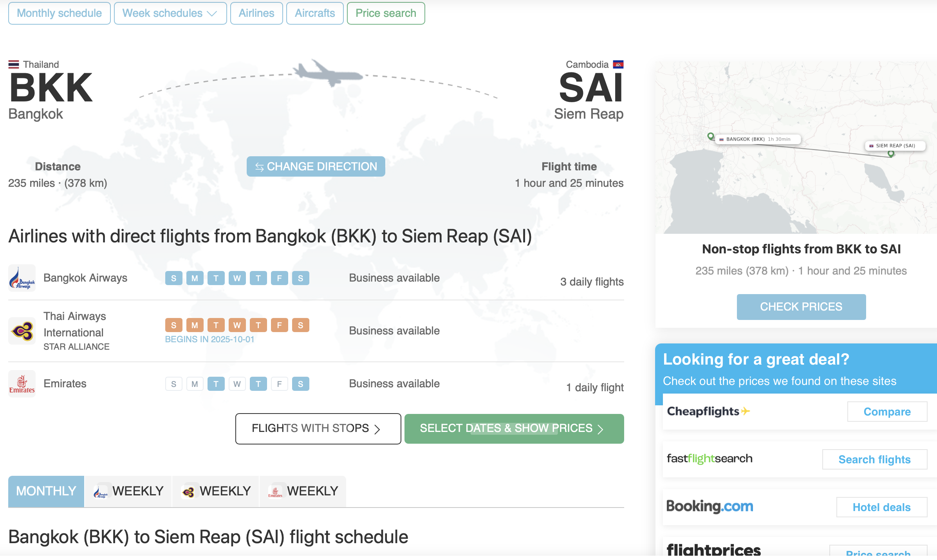Click the large BKK airport code

[51, 88]
